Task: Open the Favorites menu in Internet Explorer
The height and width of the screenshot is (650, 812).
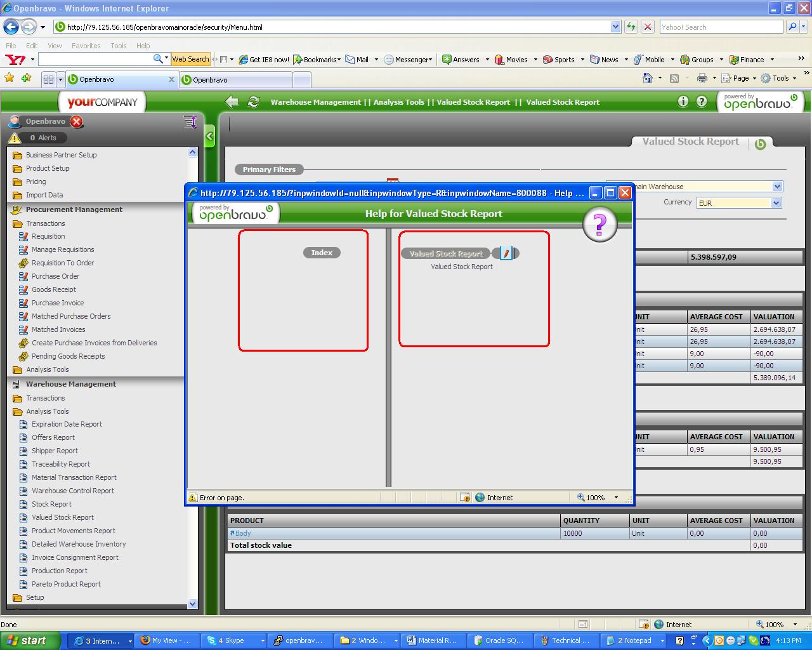Action: (x=86, y=46)
